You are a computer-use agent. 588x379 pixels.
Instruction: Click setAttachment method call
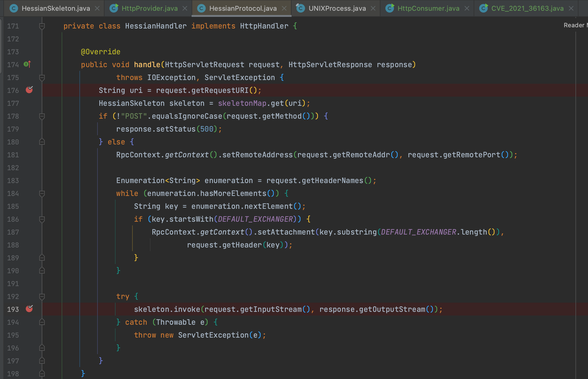pyautogui.click(x=286, y=232)
